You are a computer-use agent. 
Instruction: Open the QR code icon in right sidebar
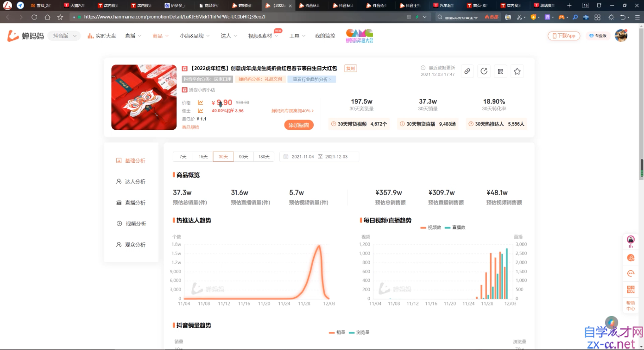tap(631, 289)
